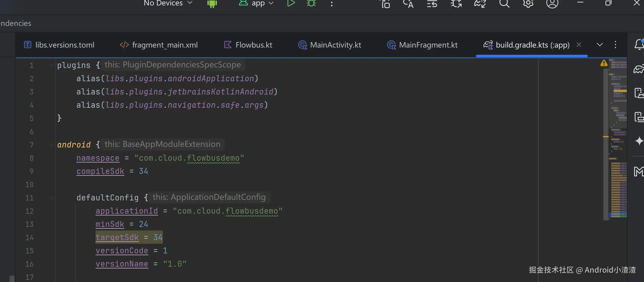Viewport: 644px width, 282px height.
Task: Click the plugins keyword on line 1
Action: [74, 65]
